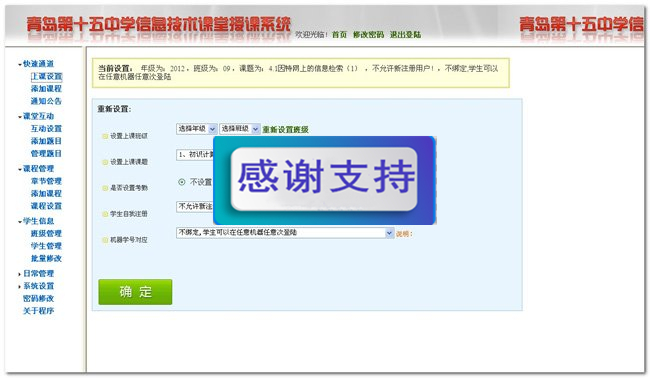Screen dimensions: 650x378
Task: Select the 不设置 attendance radio option
Action: 182,182
